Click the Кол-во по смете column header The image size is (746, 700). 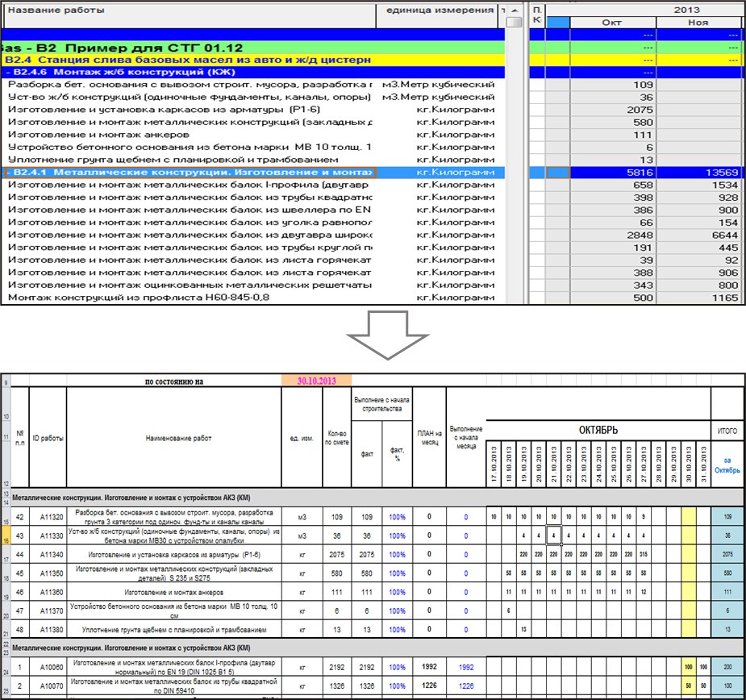[x=337, y=438]
